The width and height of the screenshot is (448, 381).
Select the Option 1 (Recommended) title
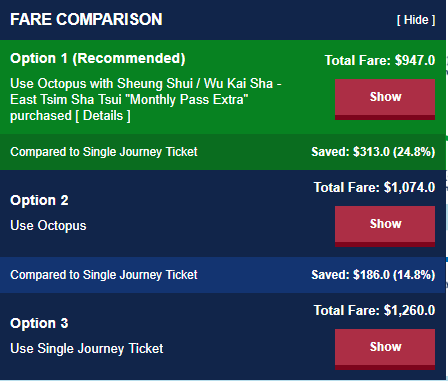98,59
